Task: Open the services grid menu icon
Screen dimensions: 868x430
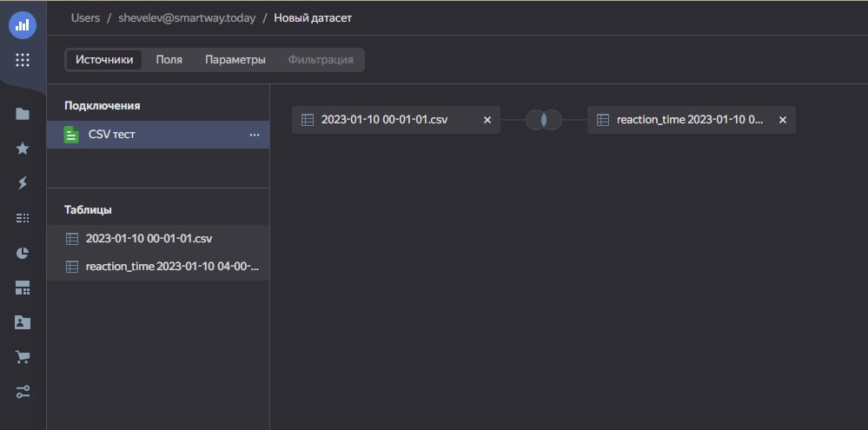Action: (x=23, y=60)
